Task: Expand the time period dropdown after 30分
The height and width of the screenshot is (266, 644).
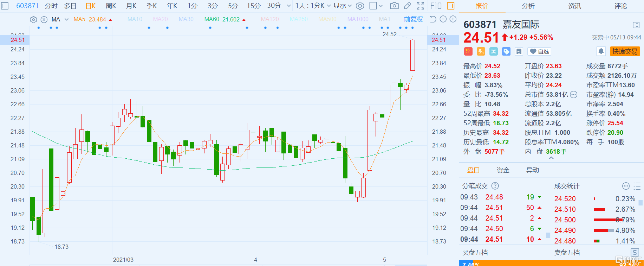Action: pyautogui.click(x=289, y=6)
